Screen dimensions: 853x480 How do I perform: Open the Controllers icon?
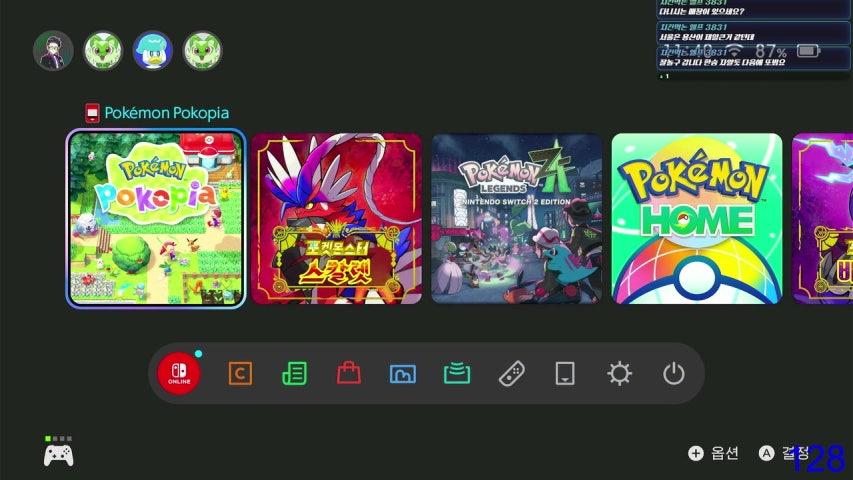pyautogui.click(x=511, y=373)
